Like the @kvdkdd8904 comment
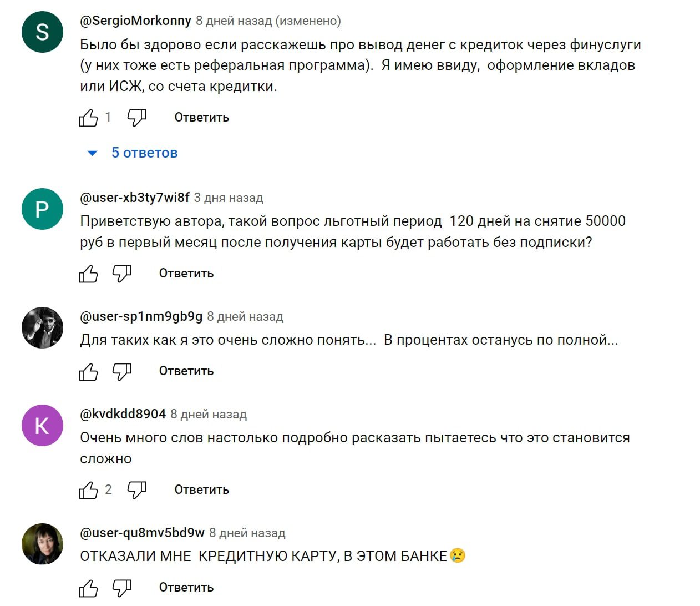 pyautogui.click(x=88, y=490)
